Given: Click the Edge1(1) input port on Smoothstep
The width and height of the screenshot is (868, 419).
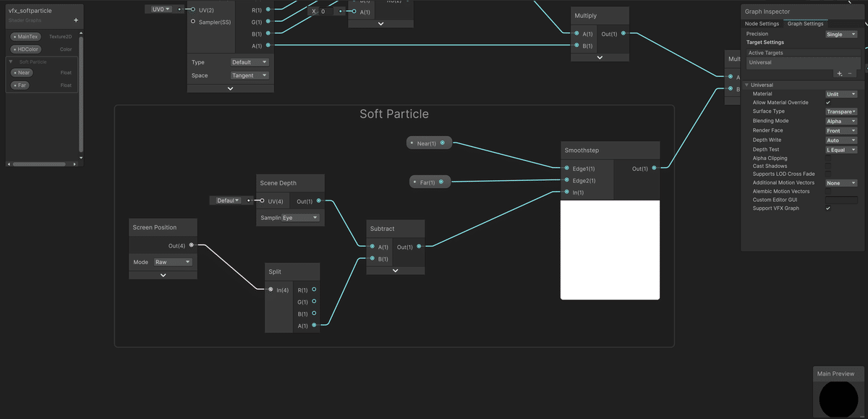Looking at the screenshot, I should point(566,168).
